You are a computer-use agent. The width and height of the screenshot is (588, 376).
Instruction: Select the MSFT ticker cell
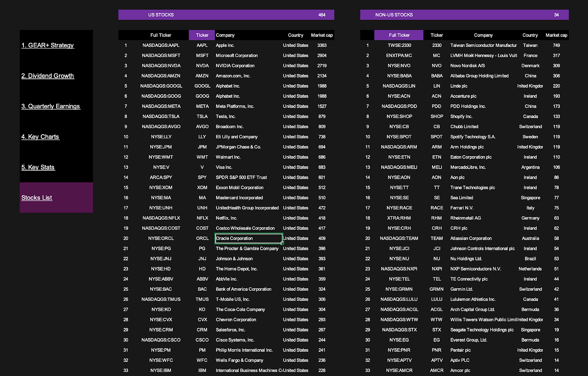click(202, 55)
